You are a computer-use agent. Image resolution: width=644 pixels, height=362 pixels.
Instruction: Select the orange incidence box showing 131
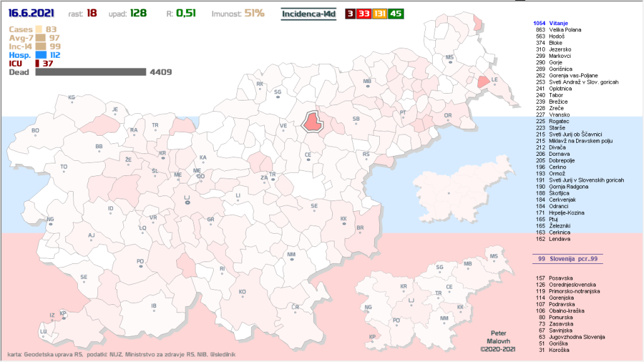[380, 13]
